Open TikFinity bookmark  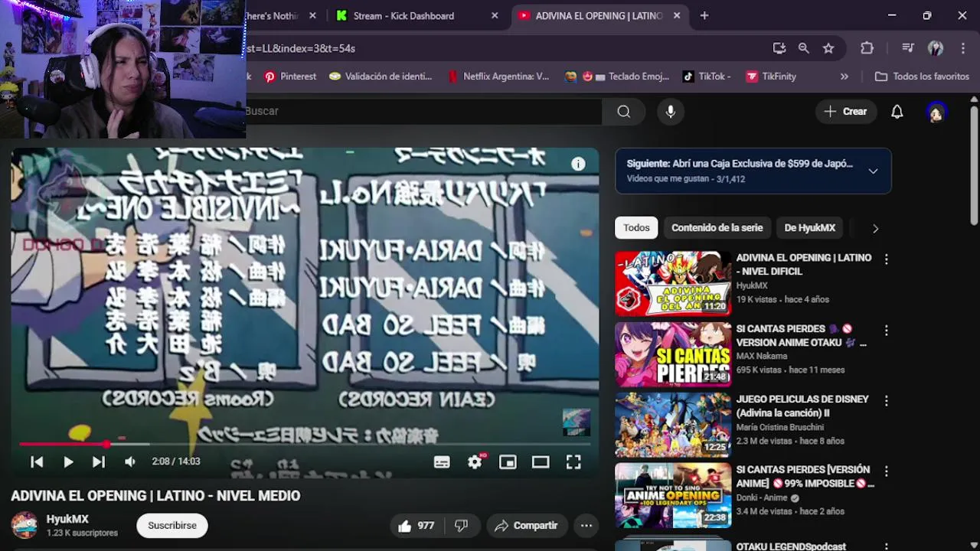771,77
